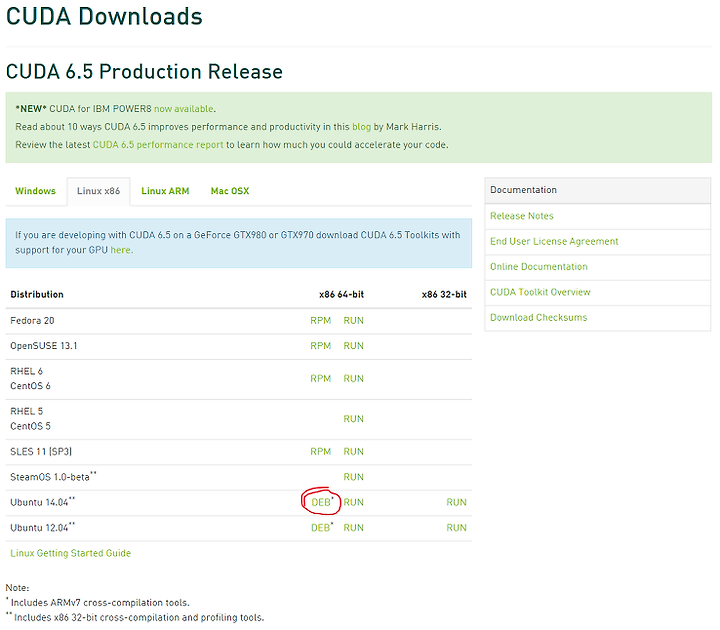Click the 'OpenSUSE 13.1' row label
Screen dimensions: 720x630
click(44, 346)
